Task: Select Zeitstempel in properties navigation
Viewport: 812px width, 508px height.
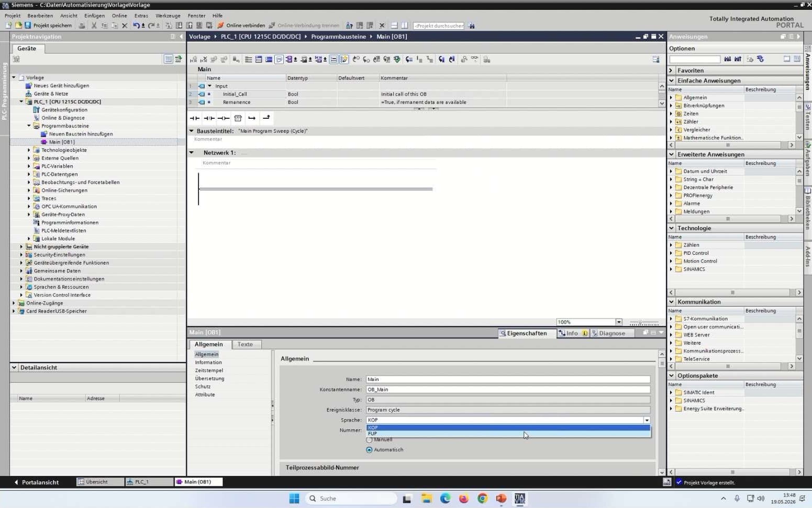Action: tap(209, 370)
